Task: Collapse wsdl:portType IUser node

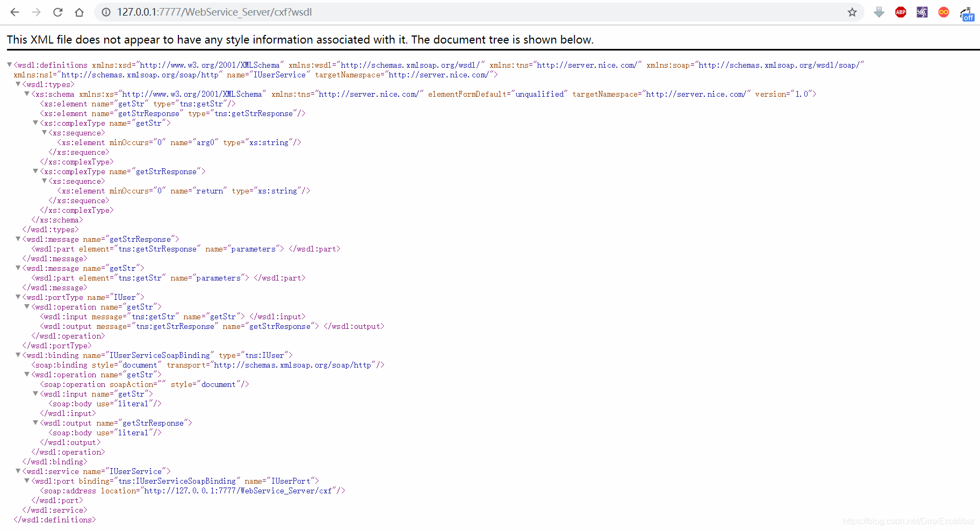Action: (x=18, y=297)
